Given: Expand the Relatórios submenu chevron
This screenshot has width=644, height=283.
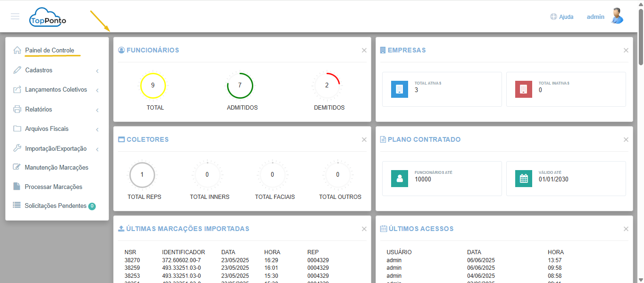Looking at the screenshot, I should tap(97, 110).
